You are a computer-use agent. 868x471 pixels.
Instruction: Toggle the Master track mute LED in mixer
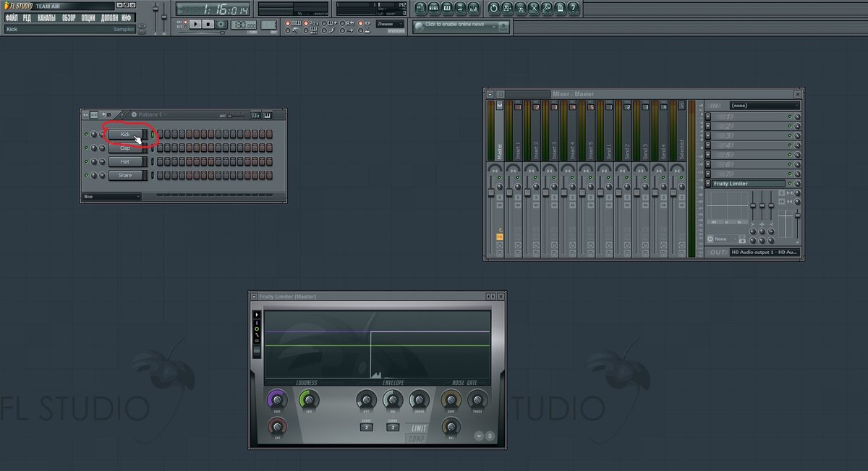[x=499, y=177]
